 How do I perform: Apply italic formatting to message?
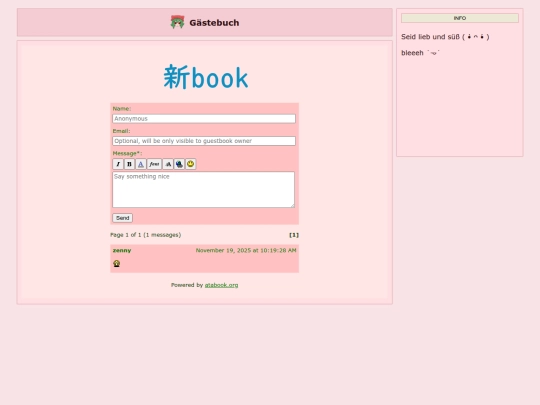pyautogui.click(x=118, y=164)
